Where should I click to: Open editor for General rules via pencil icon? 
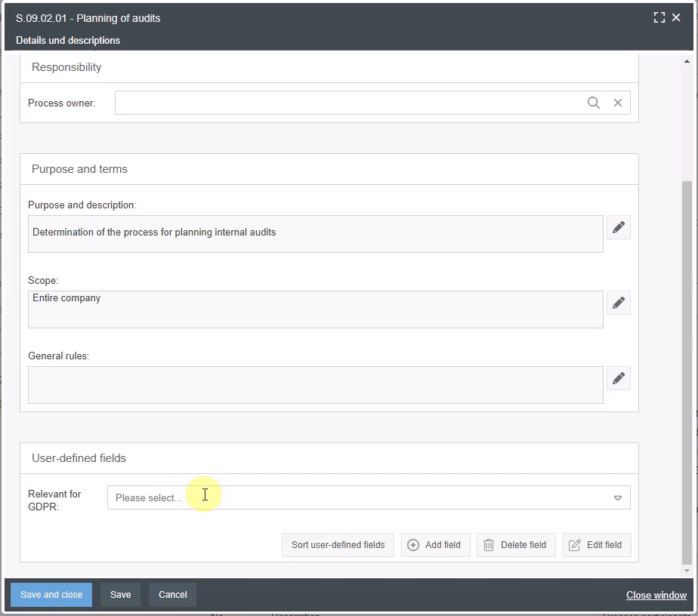[x=618, y=378]
